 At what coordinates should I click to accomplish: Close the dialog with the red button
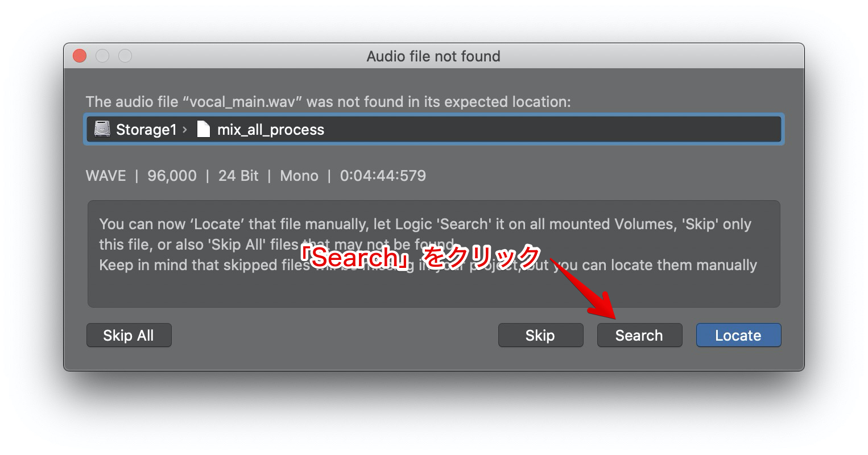pos(80,56)
